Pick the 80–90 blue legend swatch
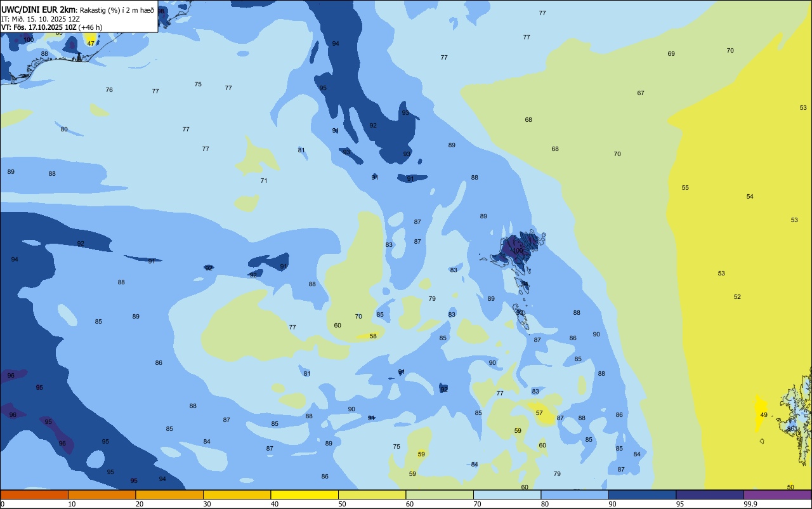Viewport: 812px width, 509px height. (575, 494)
